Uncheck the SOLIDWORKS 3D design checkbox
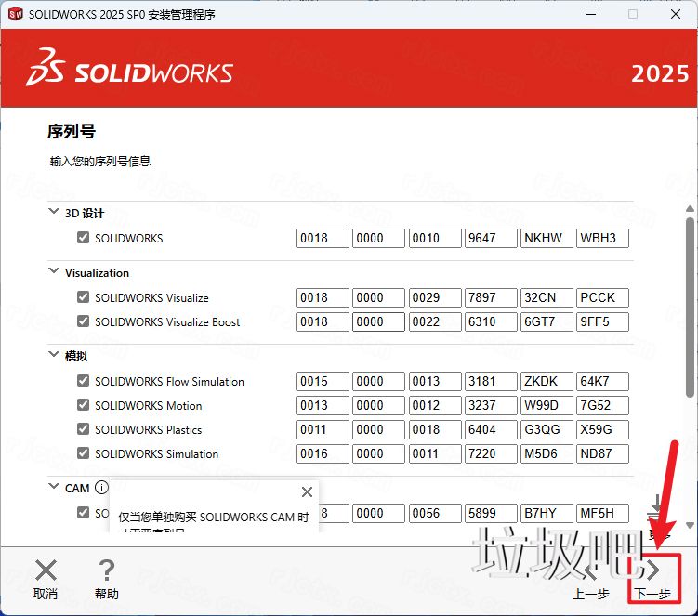698x616 pixels. click(x=83, y=238)
